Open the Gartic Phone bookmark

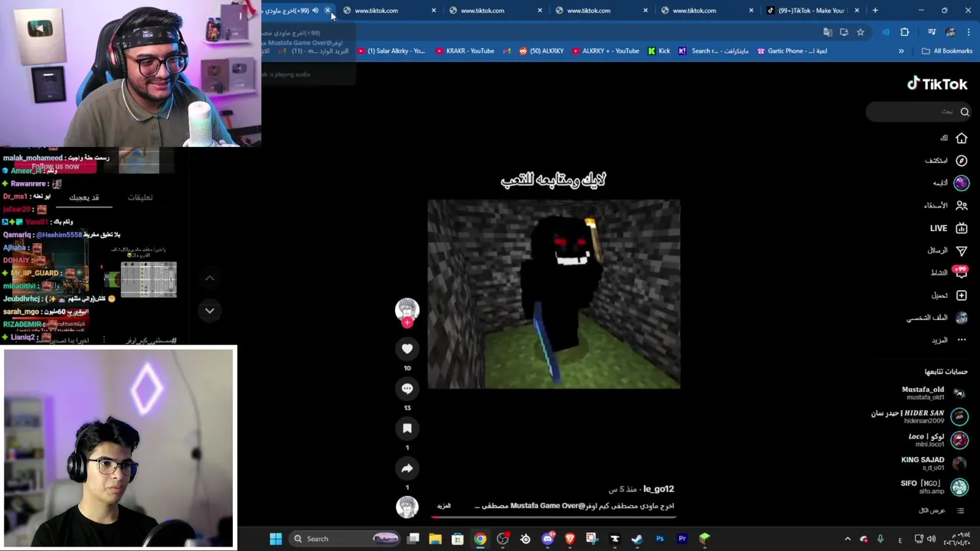792,51
